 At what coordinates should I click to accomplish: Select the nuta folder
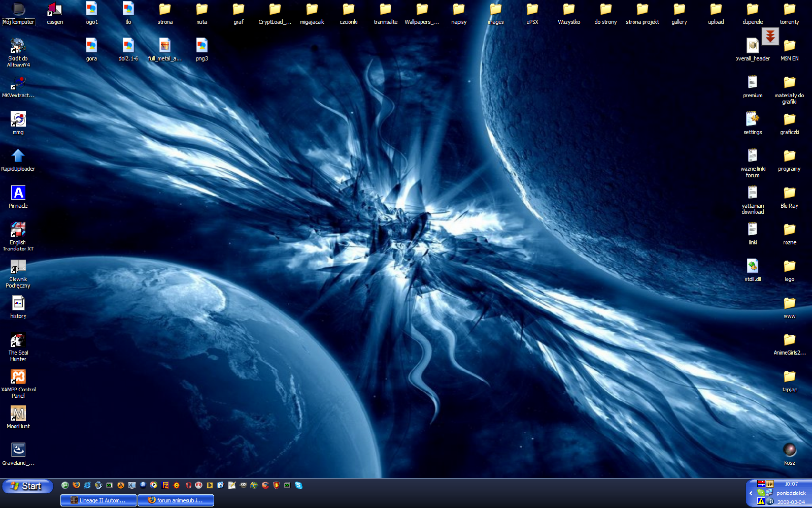pos(201,13)
